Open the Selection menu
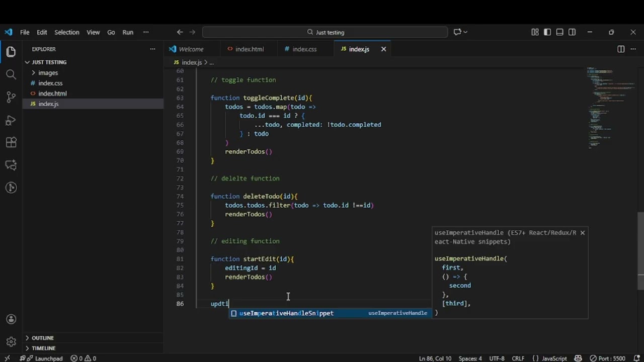Image resolution: width=644 pixels, height=362 pixels. pos(67,32)
